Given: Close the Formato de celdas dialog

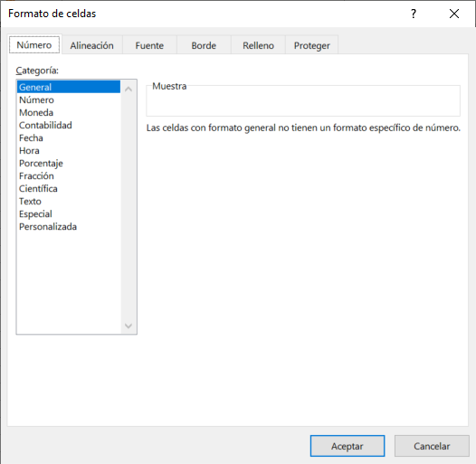Looking at the screenshot, I should click(454, 14).
